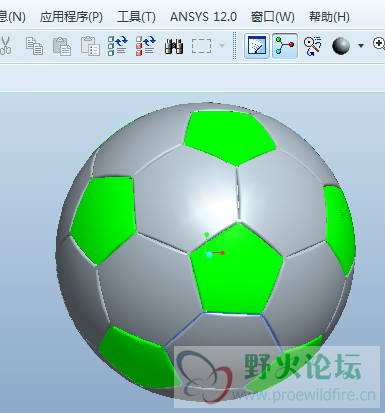Click the zoom in magnifier icon
385x413 pixels.
[379, 44]
